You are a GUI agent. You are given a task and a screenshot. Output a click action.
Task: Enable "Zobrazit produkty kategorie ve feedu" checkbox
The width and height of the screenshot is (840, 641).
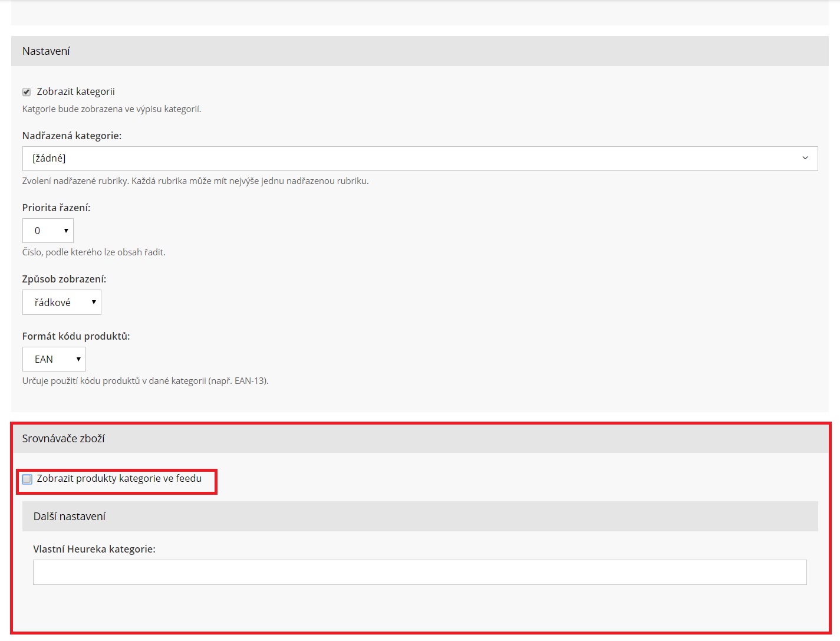point(27,479)
